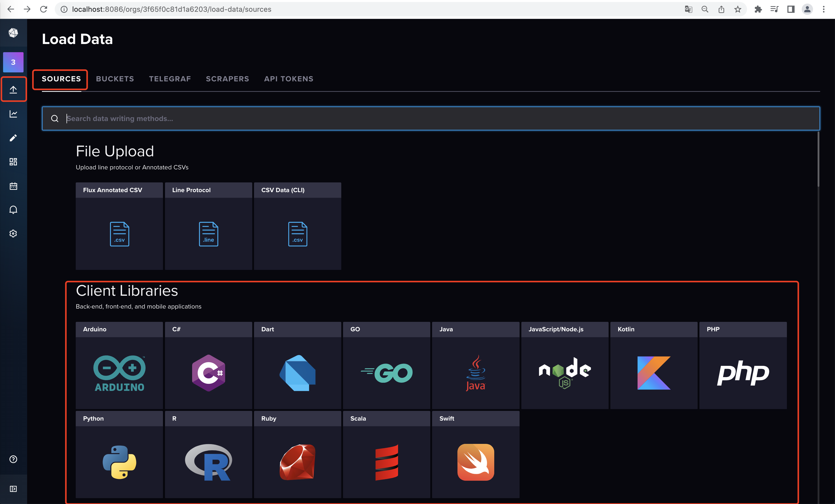Reload the page with browser refresh button

click(44, 9)
